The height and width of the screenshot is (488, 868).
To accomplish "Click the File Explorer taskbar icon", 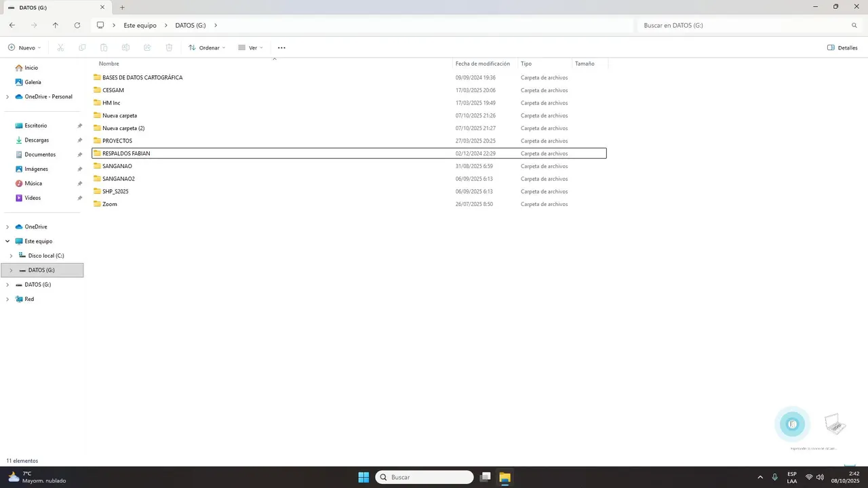I will pyautogui.click(x=505, y=477).
